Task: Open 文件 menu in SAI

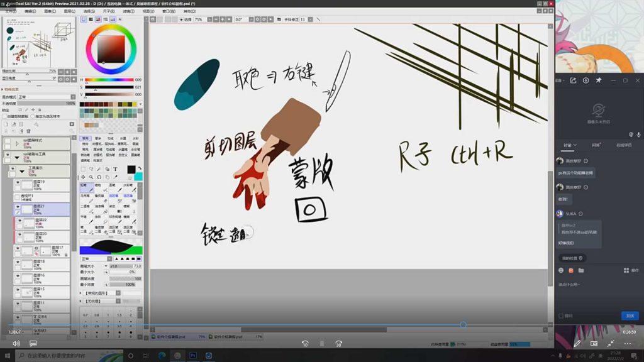Action: click(11, 11)
